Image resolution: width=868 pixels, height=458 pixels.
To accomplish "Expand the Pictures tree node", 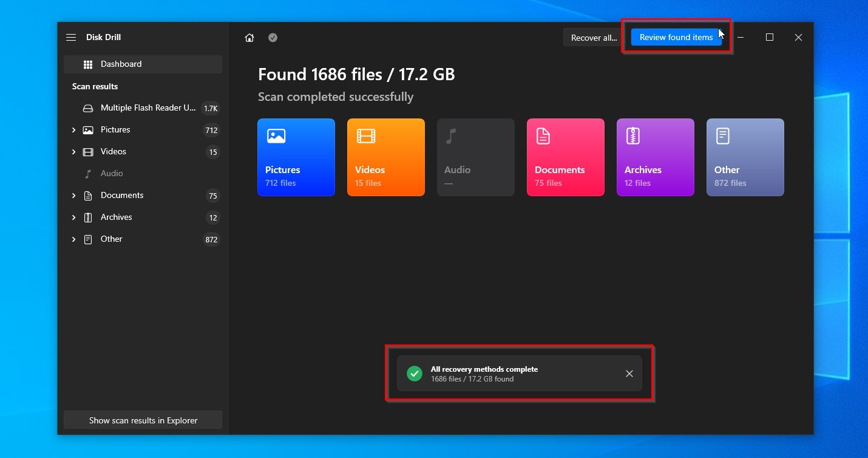I will 73,130.
